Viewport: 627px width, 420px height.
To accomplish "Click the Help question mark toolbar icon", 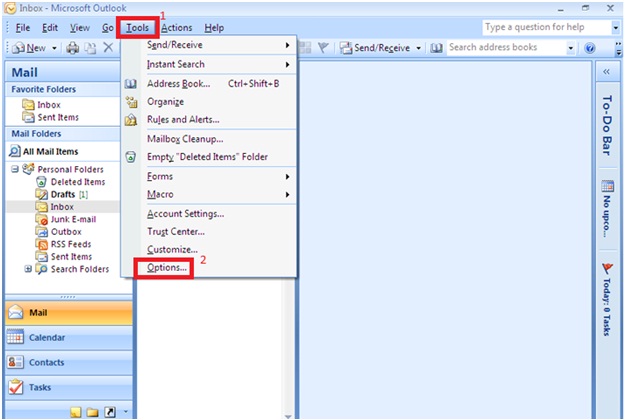I will (x=590, y=48).
